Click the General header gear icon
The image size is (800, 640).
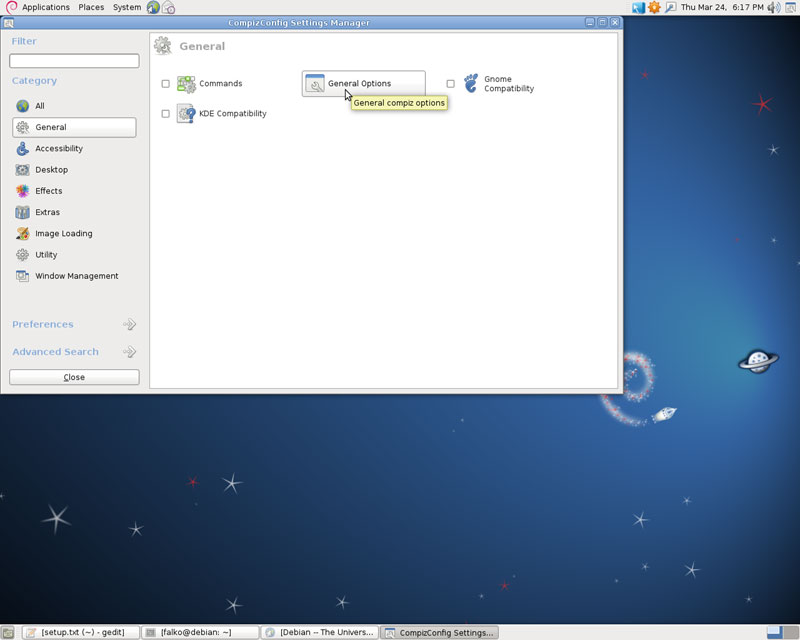coord(163,46)
